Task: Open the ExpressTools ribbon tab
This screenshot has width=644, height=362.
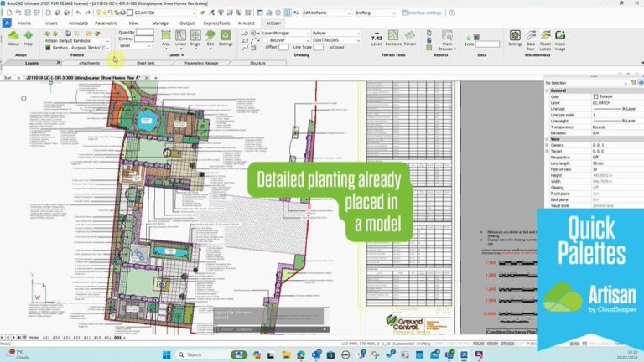Action: coord(216,23)
